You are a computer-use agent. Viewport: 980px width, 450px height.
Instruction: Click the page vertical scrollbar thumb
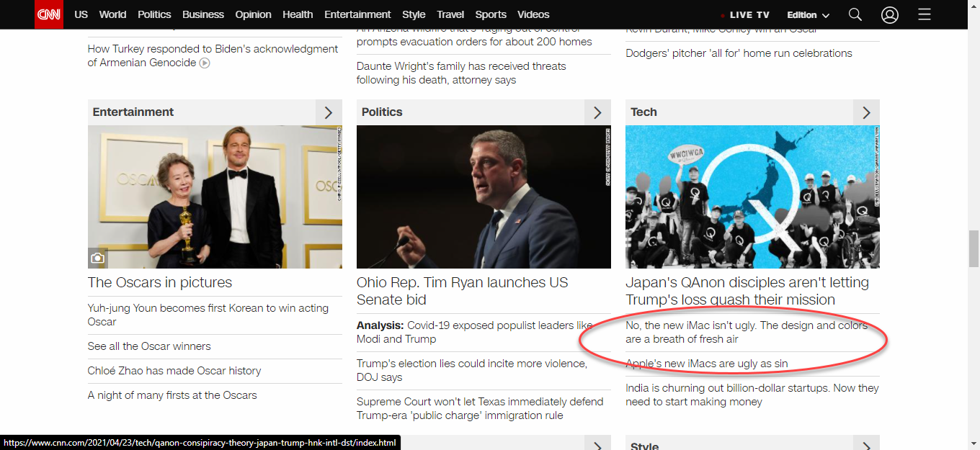[x=974, y=248]
